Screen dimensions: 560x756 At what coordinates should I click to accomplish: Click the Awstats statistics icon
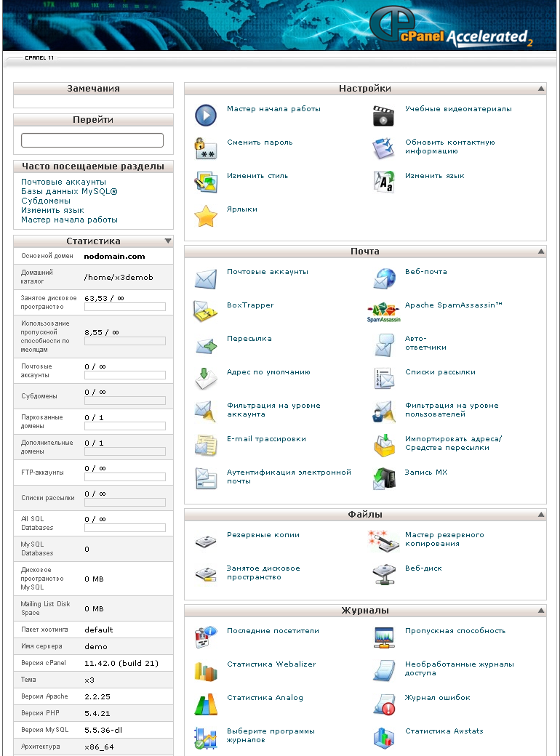tap(384, 738)
